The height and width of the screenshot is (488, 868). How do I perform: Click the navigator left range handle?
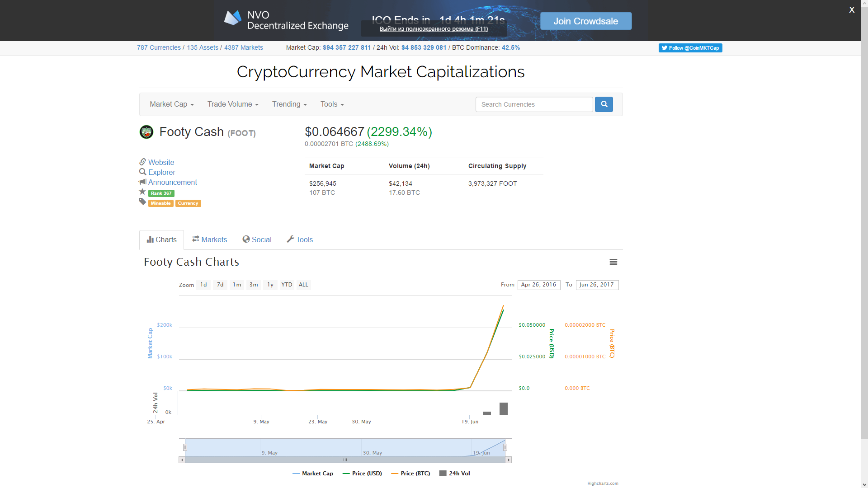185,447
